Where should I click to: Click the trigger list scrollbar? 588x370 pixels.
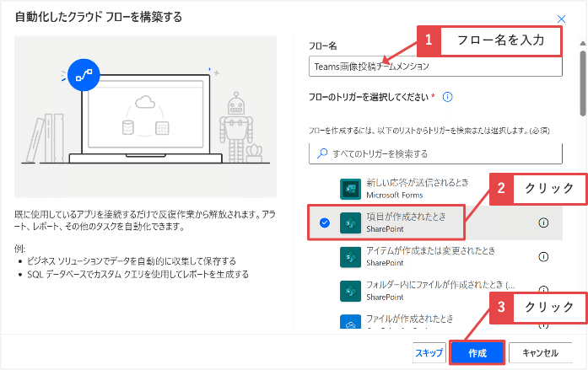click(583, 83)
